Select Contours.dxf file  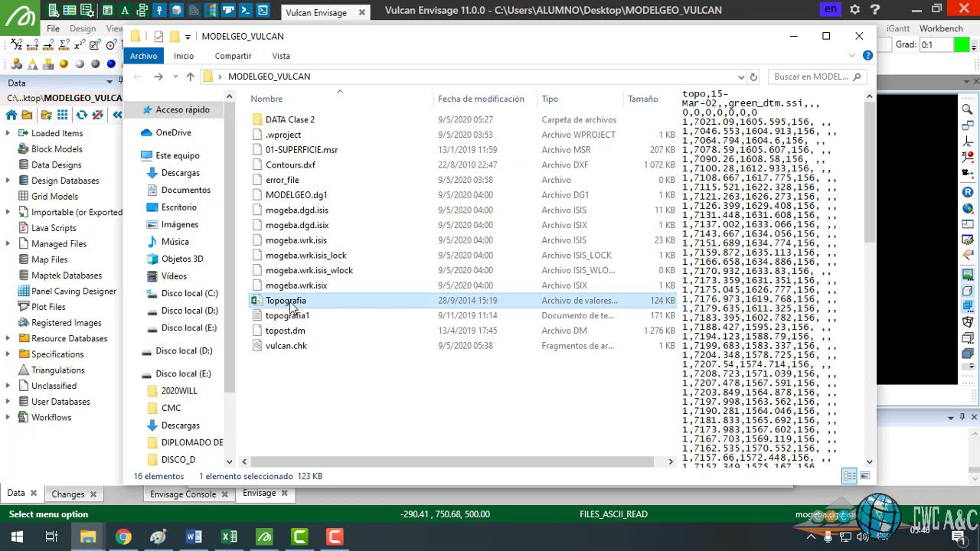coord(290,165)
